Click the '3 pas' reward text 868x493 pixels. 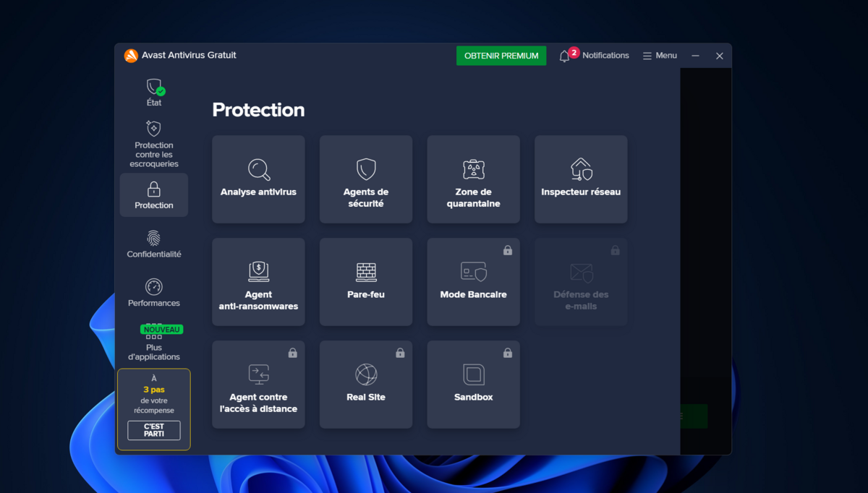(x=154, y=390)
